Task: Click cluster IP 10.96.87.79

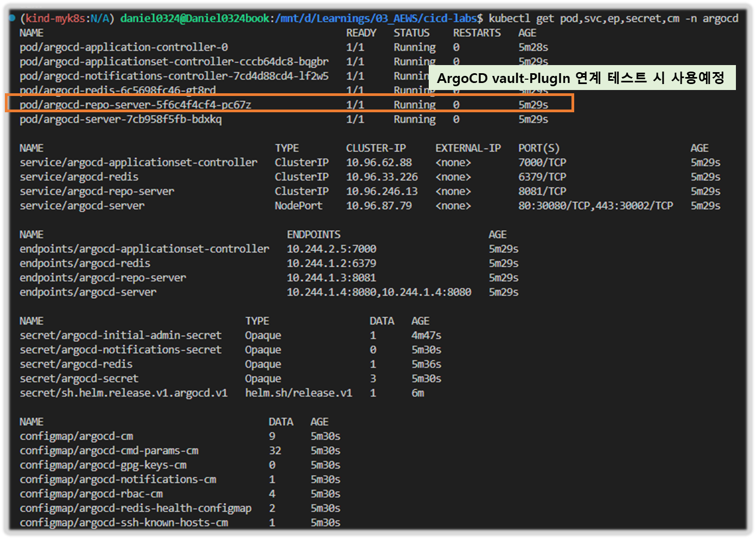Action: [x=379, y=206]
